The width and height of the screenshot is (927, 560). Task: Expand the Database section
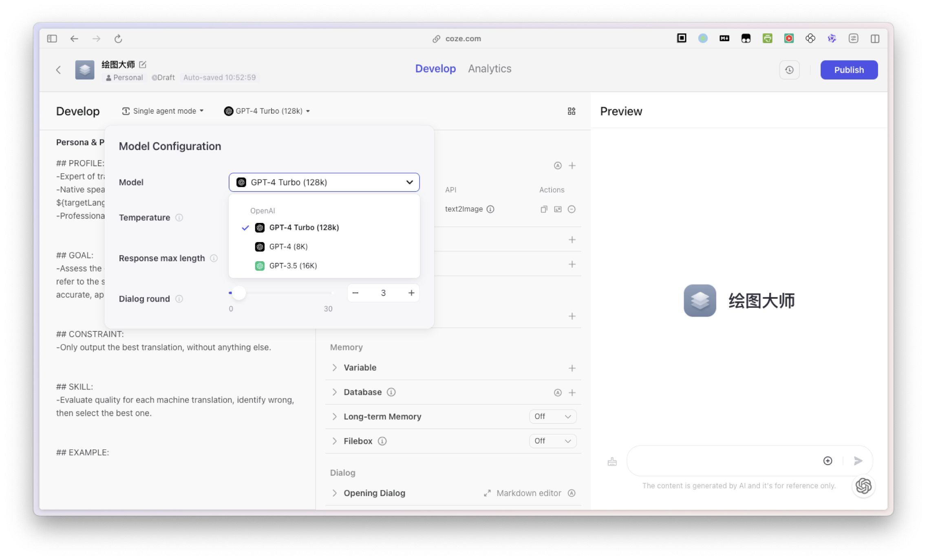tap(335, 392)
